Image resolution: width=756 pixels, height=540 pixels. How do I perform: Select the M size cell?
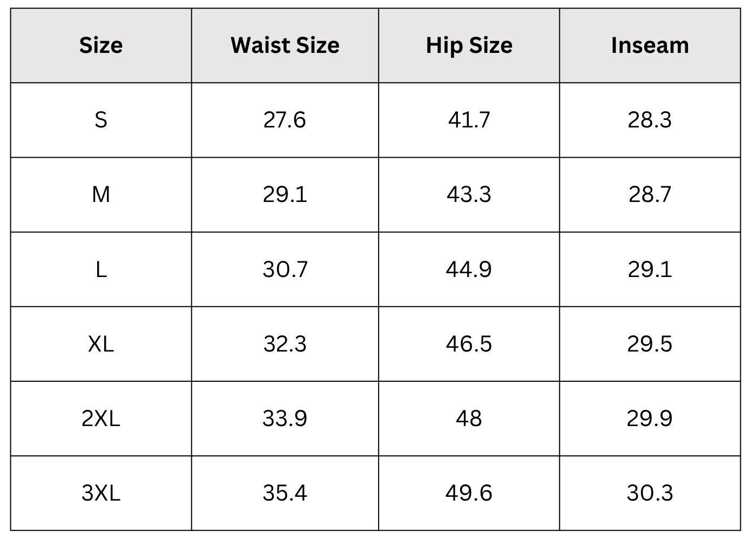101,194
